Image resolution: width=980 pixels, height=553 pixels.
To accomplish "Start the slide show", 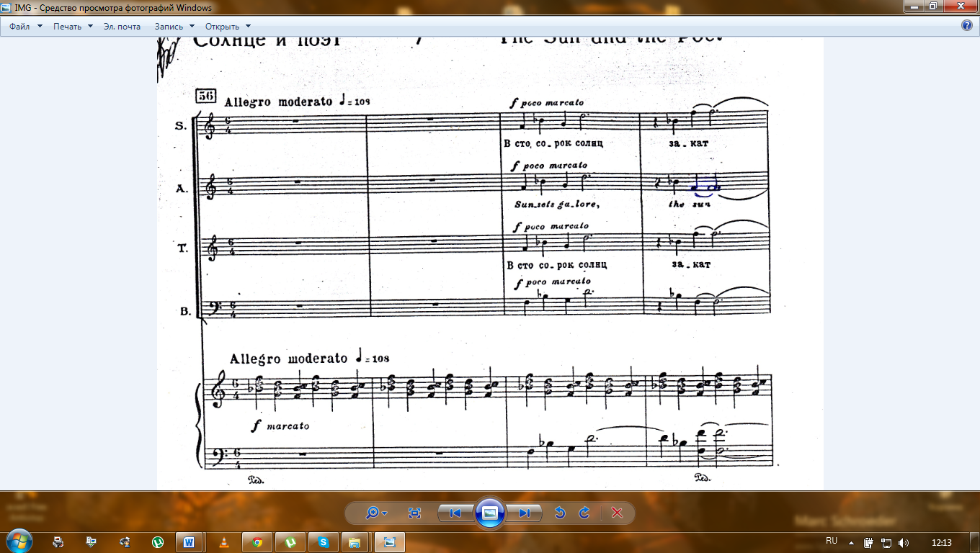I will point(489,513).
